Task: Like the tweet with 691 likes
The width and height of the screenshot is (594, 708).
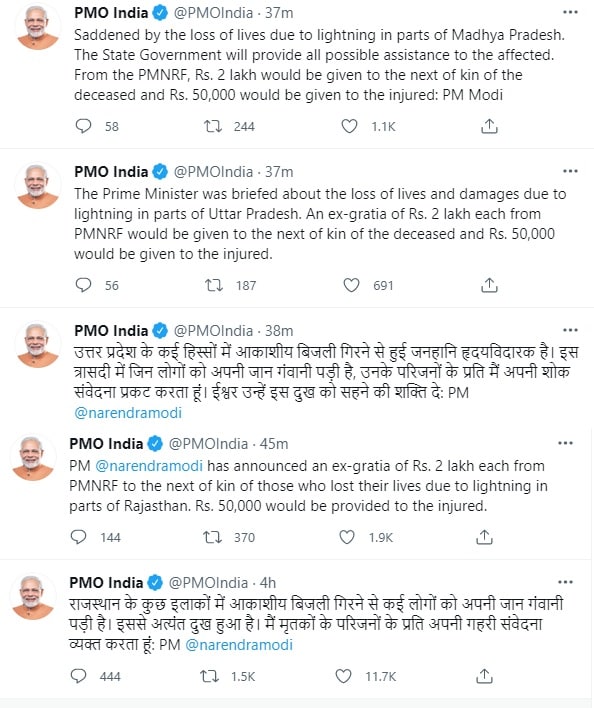Action: pyautogui.click(x=351, y=285)
